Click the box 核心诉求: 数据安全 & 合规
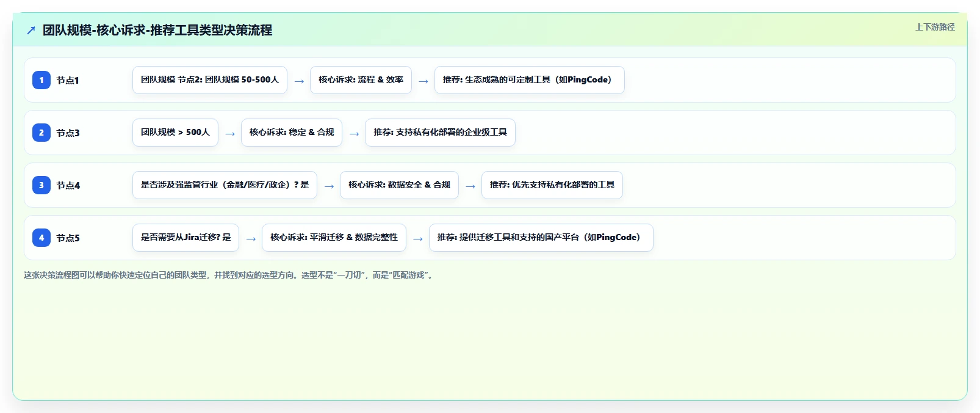The height and width of the screenshot is (413, 980). 399,185
